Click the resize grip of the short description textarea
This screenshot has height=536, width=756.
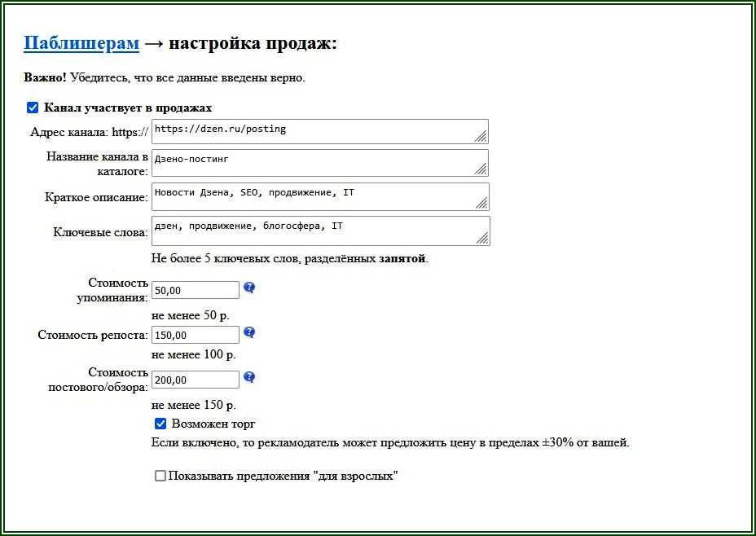tap(483, 204)
